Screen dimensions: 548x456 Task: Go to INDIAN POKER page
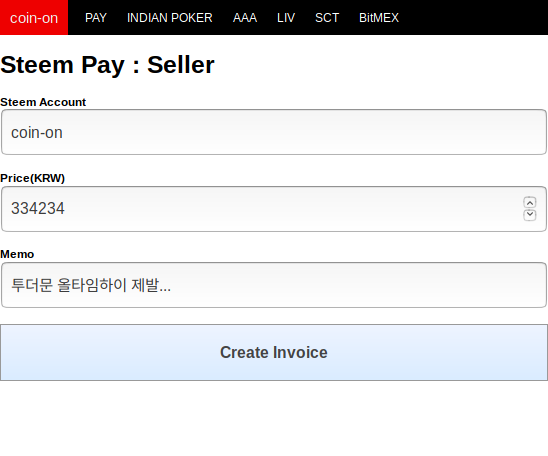(170, 17)
